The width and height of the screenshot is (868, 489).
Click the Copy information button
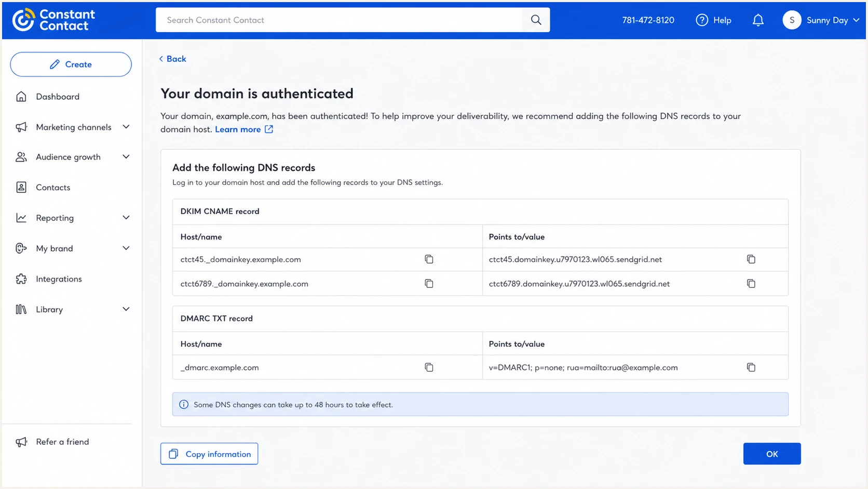point(209,454)
